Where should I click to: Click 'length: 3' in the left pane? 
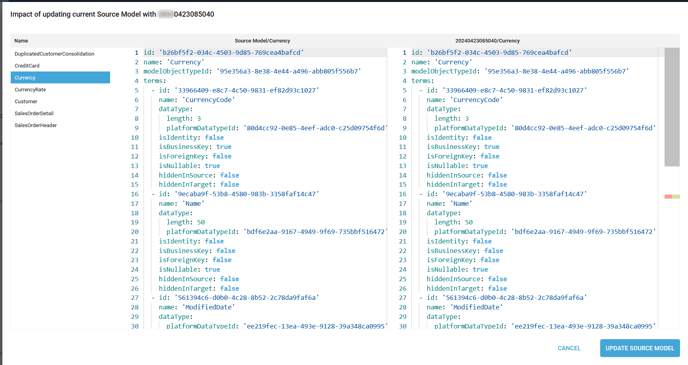184,118
